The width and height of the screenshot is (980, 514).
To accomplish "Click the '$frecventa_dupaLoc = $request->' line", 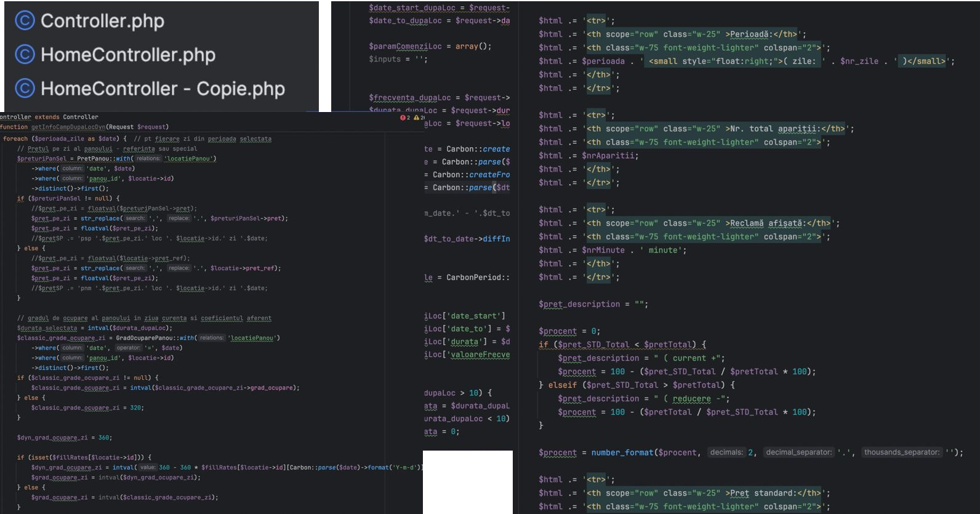I will click(x=440, y=98).
